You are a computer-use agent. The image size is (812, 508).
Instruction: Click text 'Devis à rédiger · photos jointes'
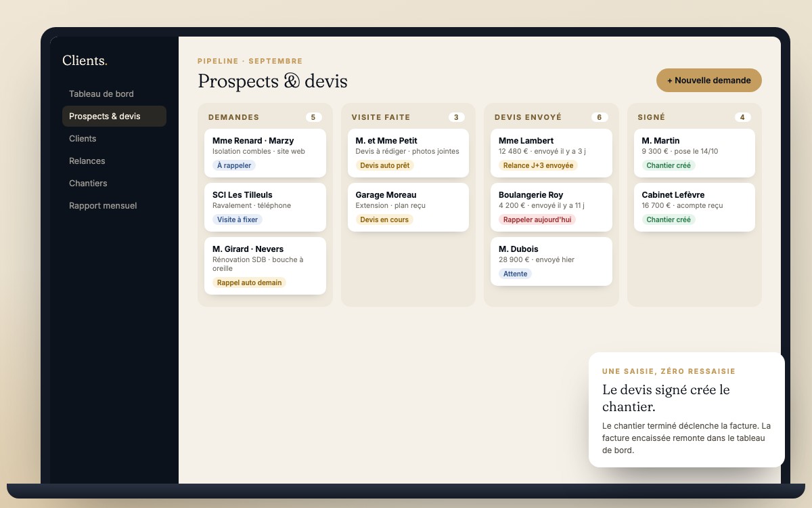(x=407, y=152)
